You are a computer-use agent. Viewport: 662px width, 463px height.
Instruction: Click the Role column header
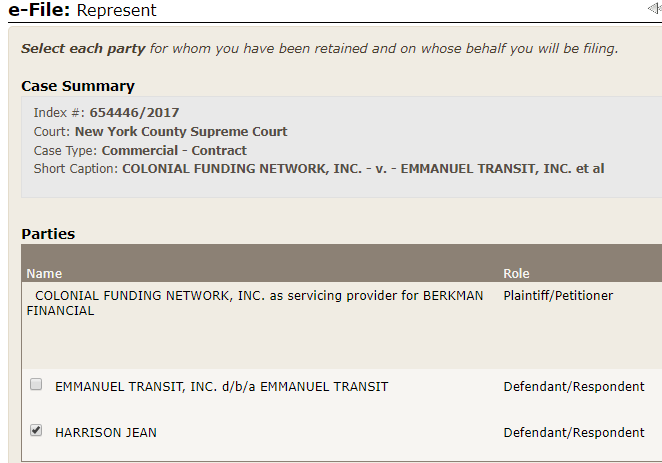516,273
